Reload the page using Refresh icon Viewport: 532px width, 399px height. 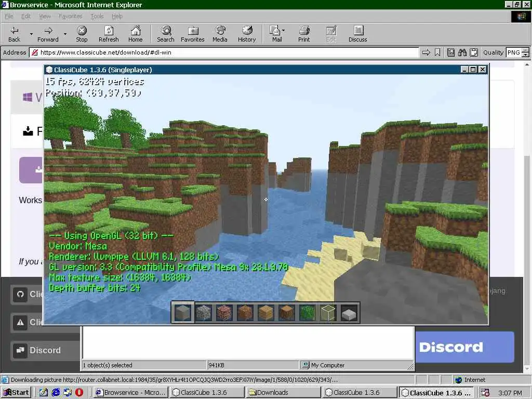click(x=109, y=31)
